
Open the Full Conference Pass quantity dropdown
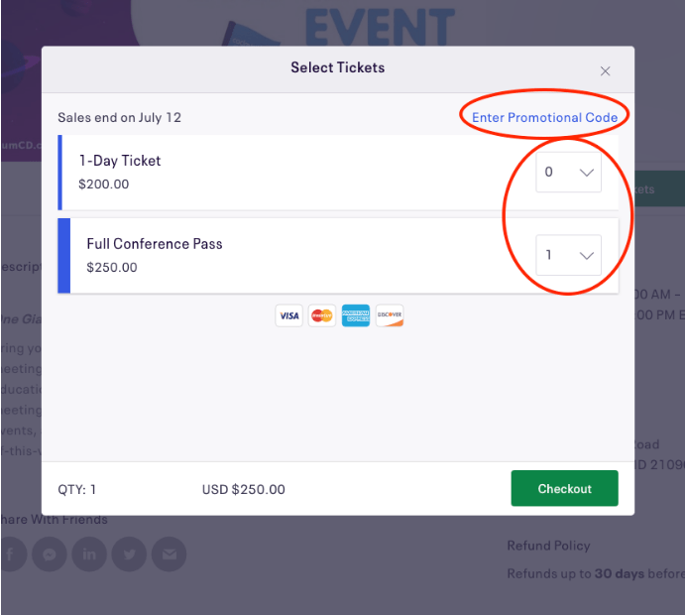point(568,255)
